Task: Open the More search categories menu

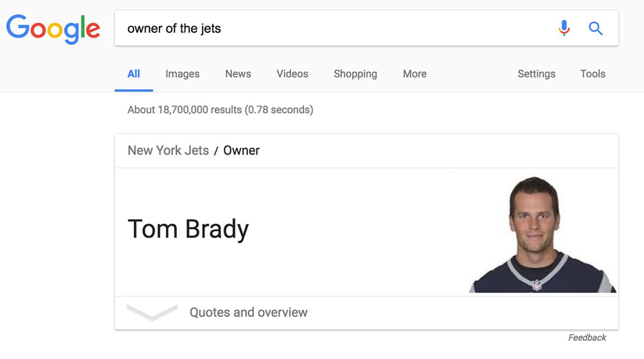Action: click(x=414, y=73)
